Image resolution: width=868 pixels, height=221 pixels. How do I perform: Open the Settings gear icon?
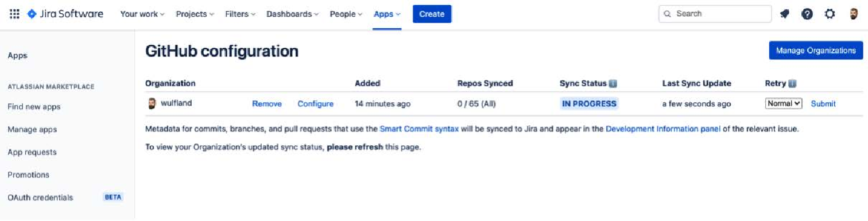coord(830,14)
